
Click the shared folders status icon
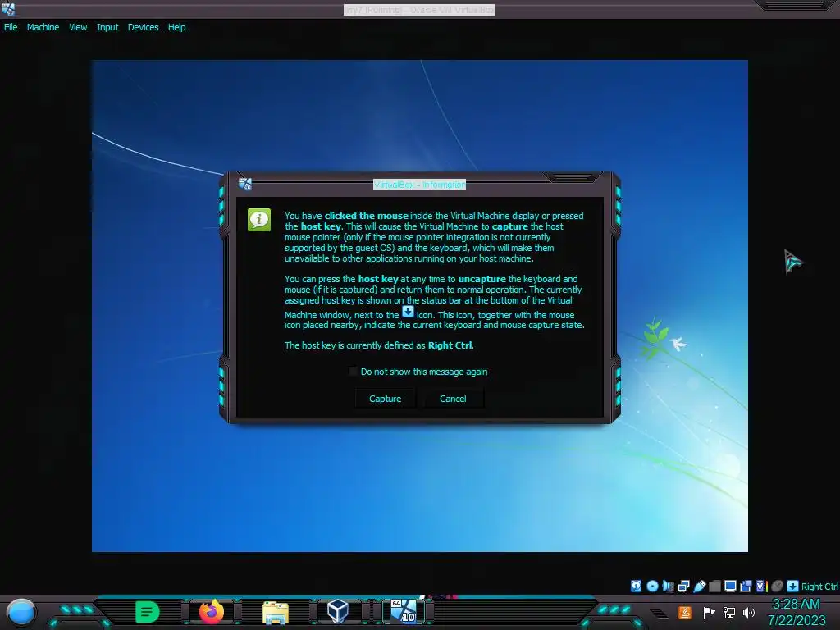(714, 586)
